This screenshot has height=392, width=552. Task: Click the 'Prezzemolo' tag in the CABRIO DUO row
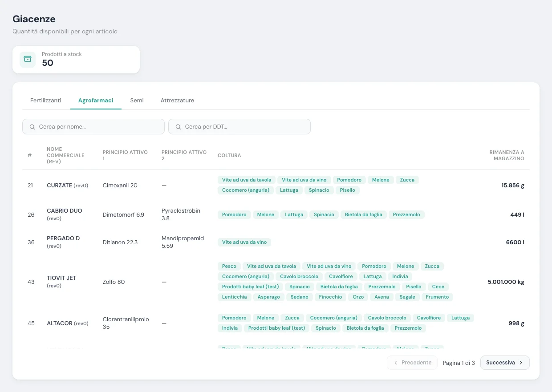407,215
